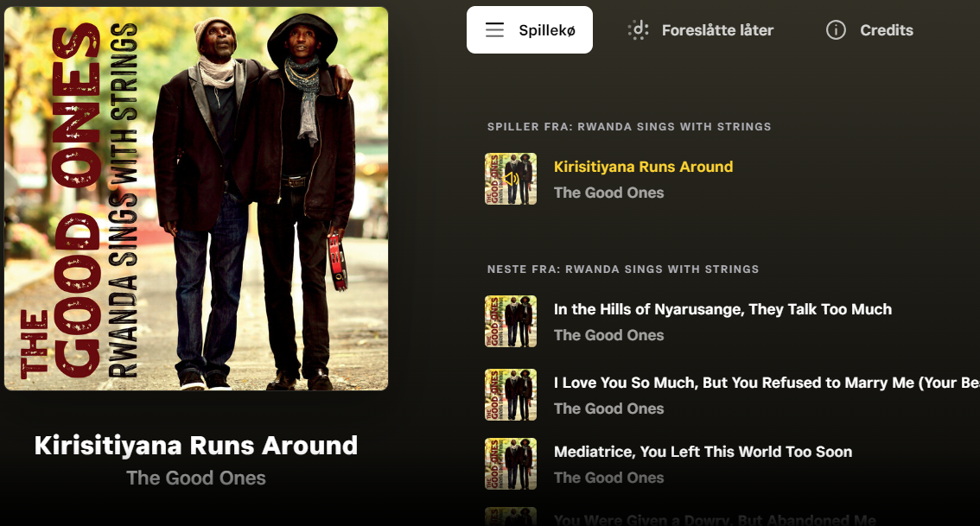Select thumbnail for Mediatrice, You Left This World
The image size is (980, 526).
click(511, 464)
